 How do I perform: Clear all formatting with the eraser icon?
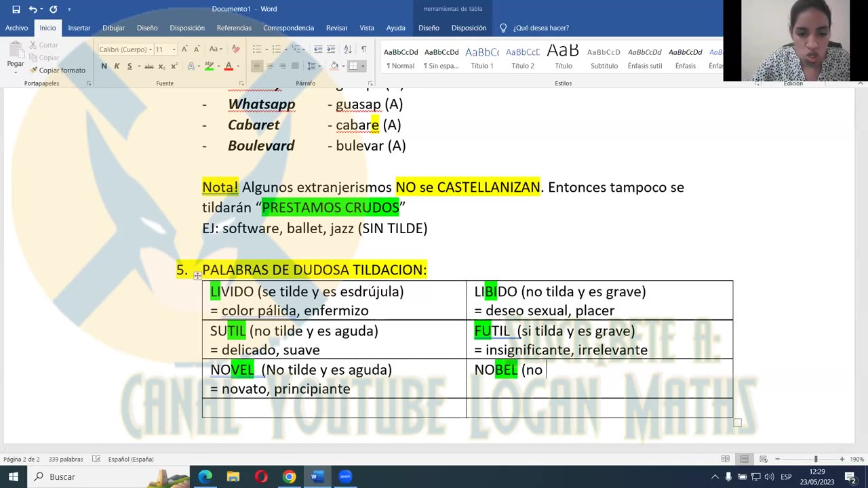236,49
